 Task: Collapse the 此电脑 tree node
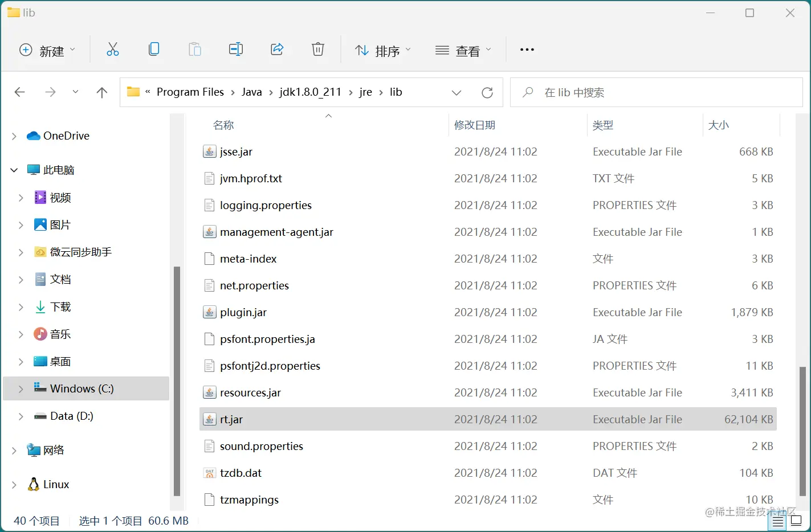click(14, 170)
